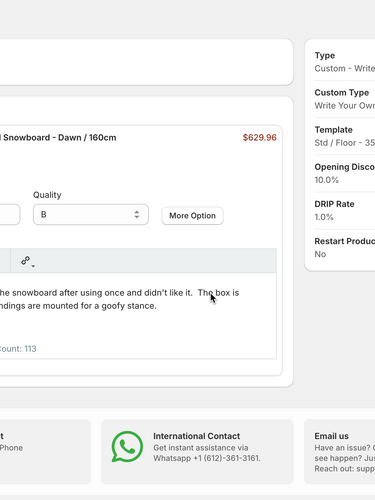375x500 pixels.
Task: Click the Count: 113 character counter
Action: (18, 349)
